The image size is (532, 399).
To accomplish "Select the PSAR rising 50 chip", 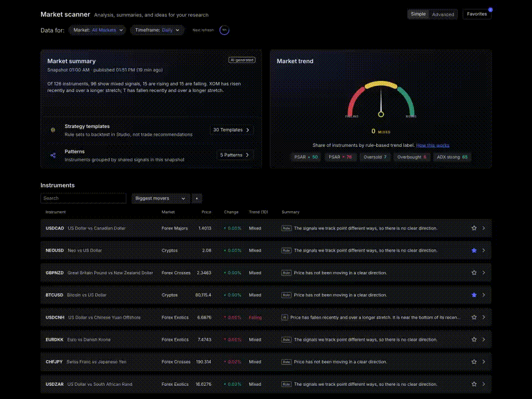I will pos(306,157).
